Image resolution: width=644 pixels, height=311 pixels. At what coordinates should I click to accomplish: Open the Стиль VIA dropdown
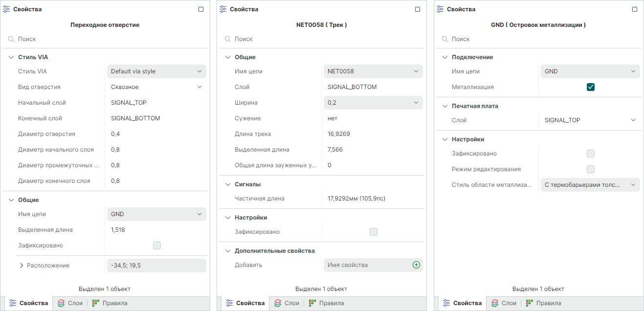[x=156, y=71]
